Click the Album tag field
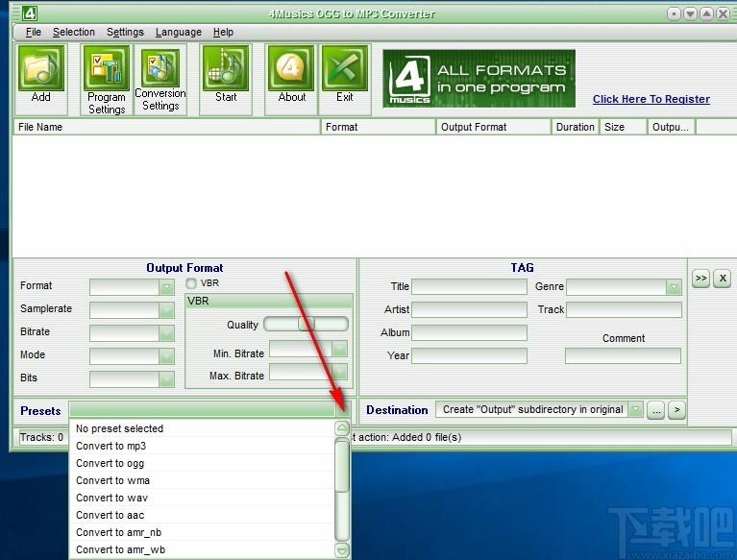Image resolution: width=737 pixels, height=560 pixels. coord(469,332)
